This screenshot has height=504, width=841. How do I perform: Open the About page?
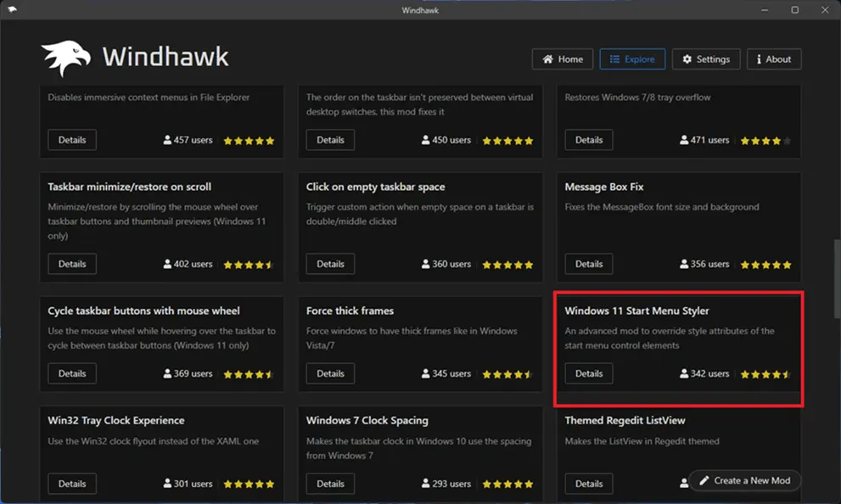tap(773, 59)
